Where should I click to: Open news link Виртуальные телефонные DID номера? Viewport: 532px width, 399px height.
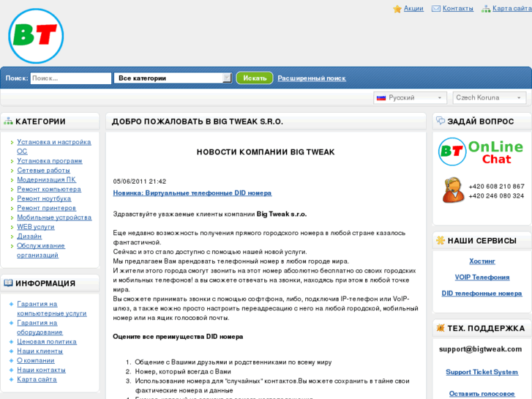pos(192,193)
